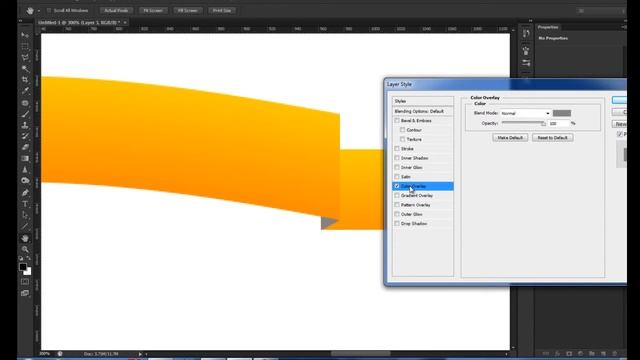The height and width of the screenshot is (360, 640).
Task: Open the foreground color picker
Action: [23, 267]
